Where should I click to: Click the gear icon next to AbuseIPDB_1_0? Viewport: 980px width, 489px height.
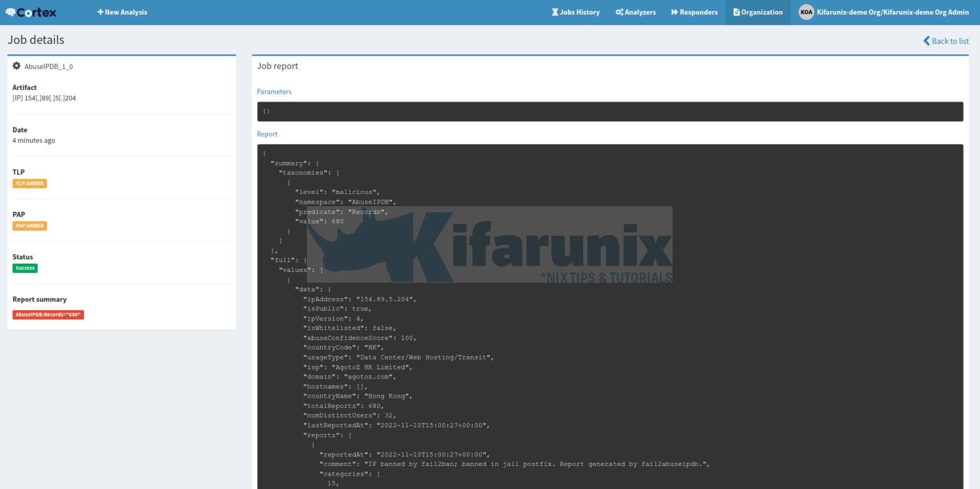click(x=16, y=66)
